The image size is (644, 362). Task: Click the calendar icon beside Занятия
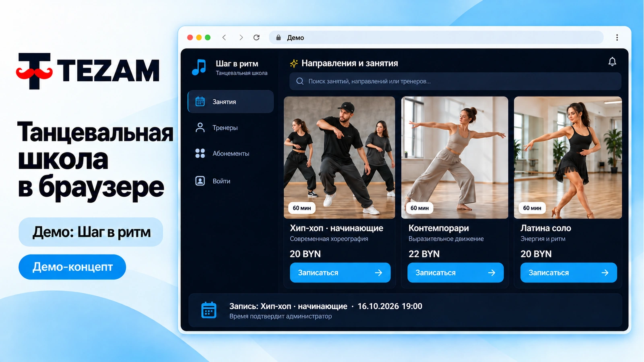pyautogui.click(x=200, y=101)
